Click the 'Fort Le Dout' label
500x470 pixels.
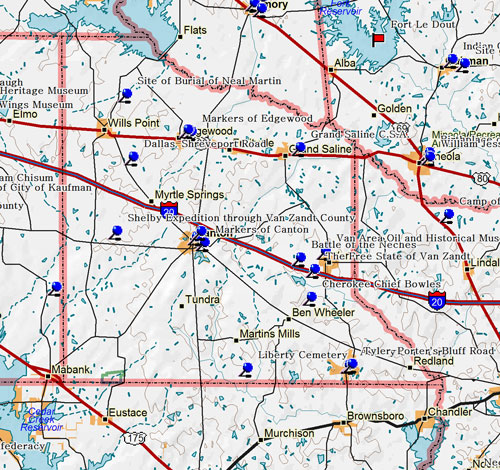coord(423,24)
